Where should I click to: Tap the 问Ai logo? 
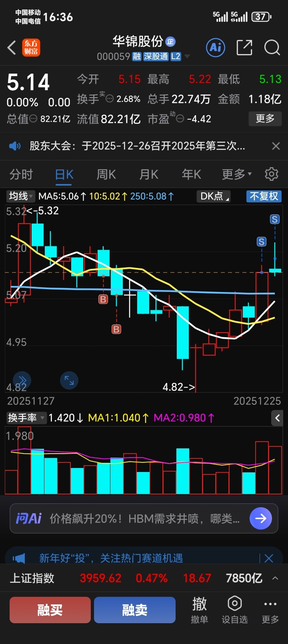click(x=28, y=518)
